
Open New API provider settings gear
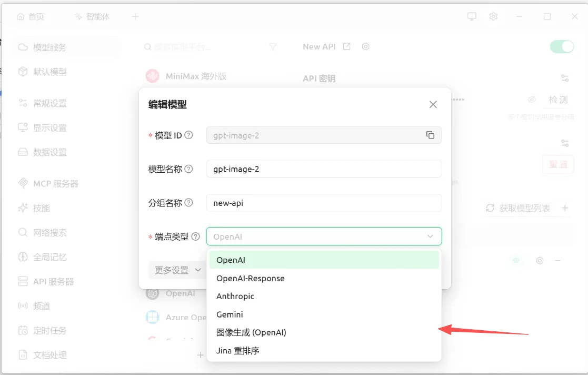(x=366, y=46)
